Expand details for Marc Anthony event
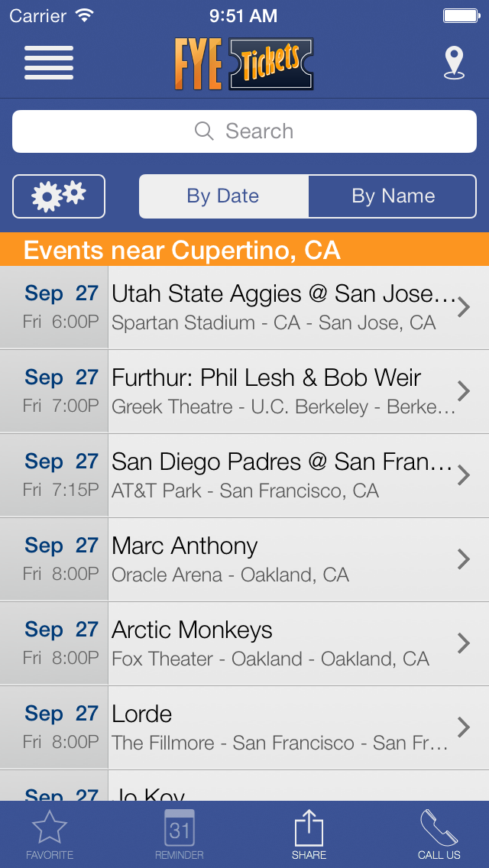Viewport: 489px width, 868px height. (x=466, y=559)
